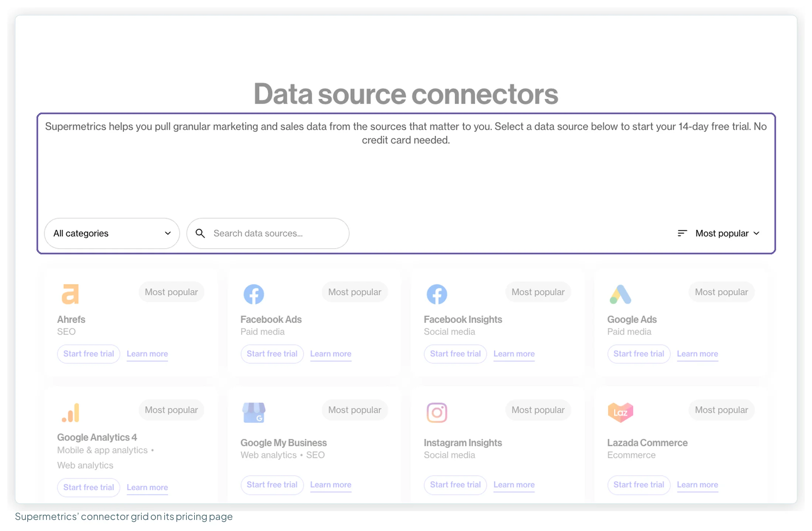This screenshot has height=531, width=812.
Task: Start free trial for Facebook Ads
Action: point(272,354)
